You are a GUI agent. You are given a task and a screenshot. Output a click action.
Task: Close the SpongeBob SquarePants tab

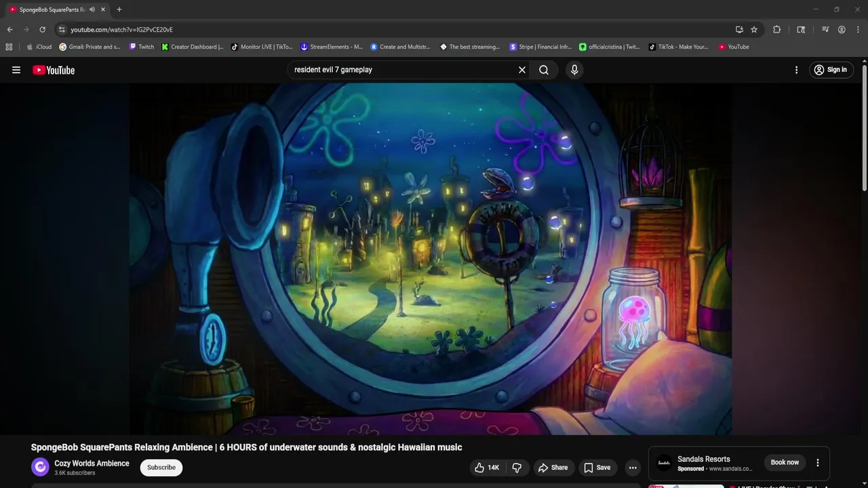click(103, 9)
